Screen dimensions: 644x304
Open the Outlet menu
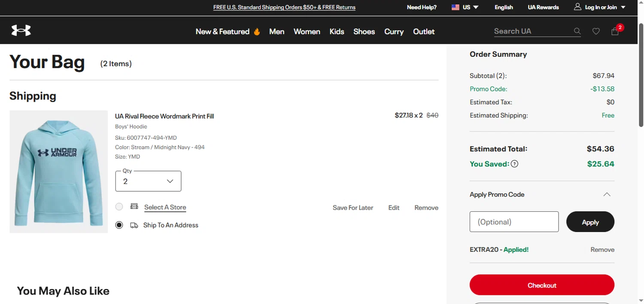click(x=424, y=31)
